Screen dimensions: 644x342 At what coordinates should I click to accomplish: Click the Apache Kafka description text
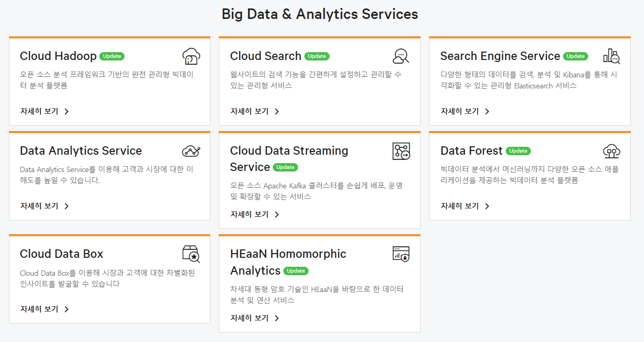(x=316, y=191)
